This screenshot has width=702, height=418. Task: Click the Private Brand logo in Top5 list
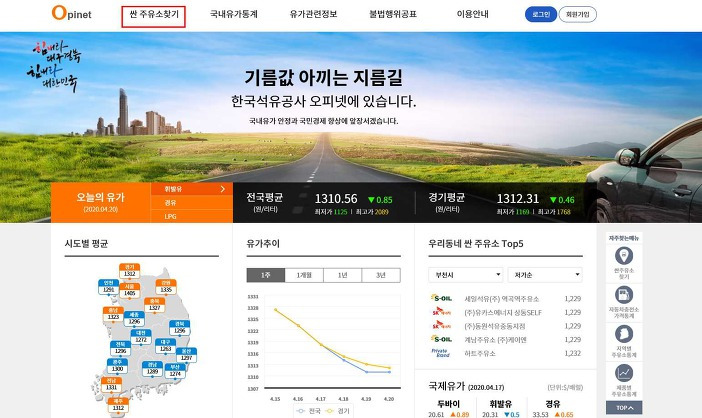(442, 352)
